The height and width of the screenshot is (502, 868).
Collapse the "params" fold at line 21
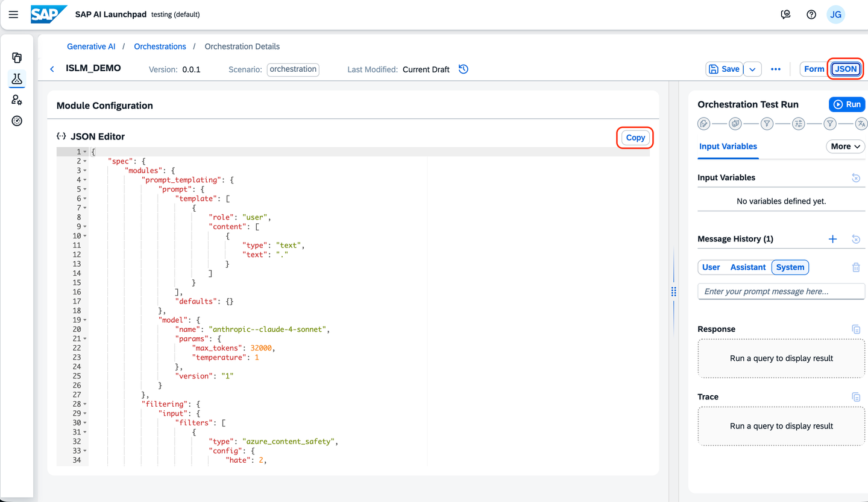85,338
